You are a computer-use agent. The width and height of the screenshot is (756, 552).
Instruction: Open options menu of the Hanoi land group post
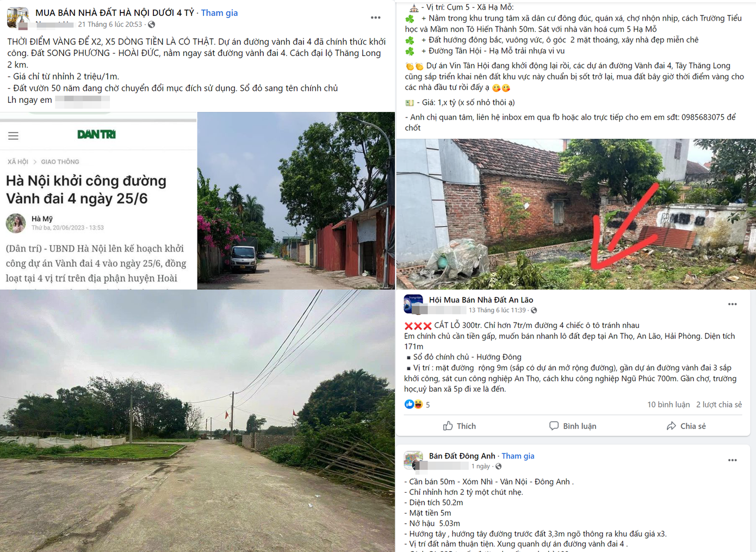pyautogui.click(x=376, y=17)
